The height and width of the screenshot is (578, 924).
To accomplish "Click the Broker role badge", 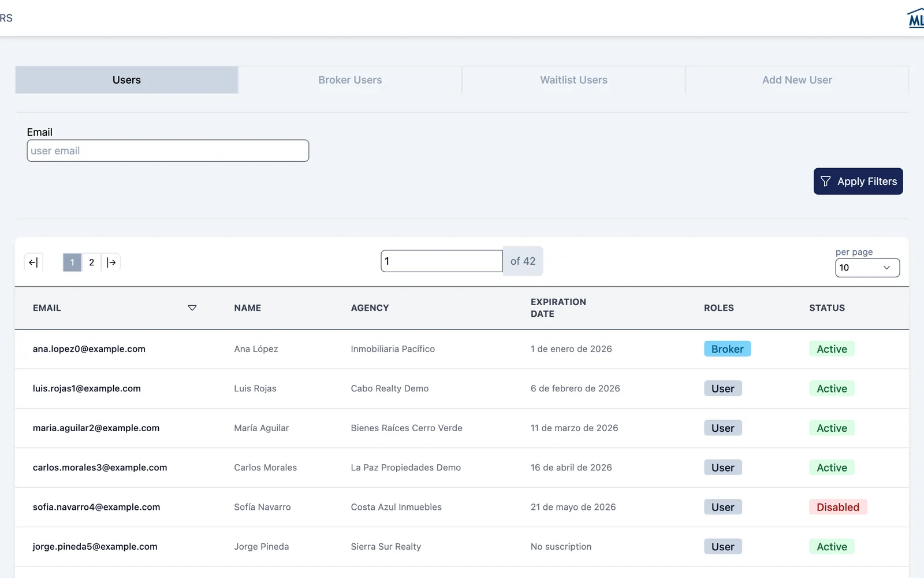I will [x=727, y=349].
